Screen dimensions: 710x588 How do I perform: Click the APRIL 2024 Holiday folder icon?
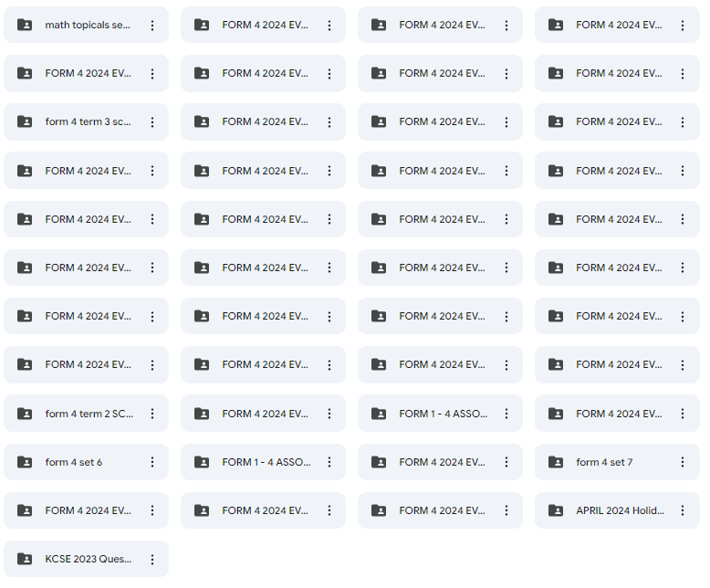556,510
